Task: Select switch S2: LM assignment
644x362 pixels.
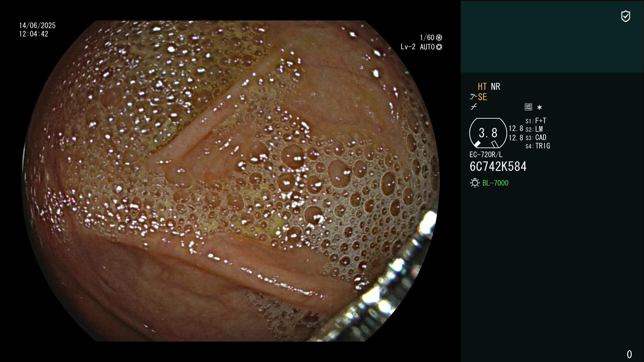Action: point(534,129)
